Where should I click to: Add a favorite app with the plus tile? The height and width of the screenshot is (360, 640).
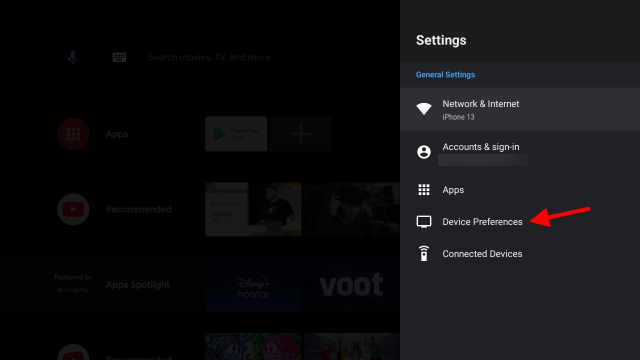pos(301,134)
